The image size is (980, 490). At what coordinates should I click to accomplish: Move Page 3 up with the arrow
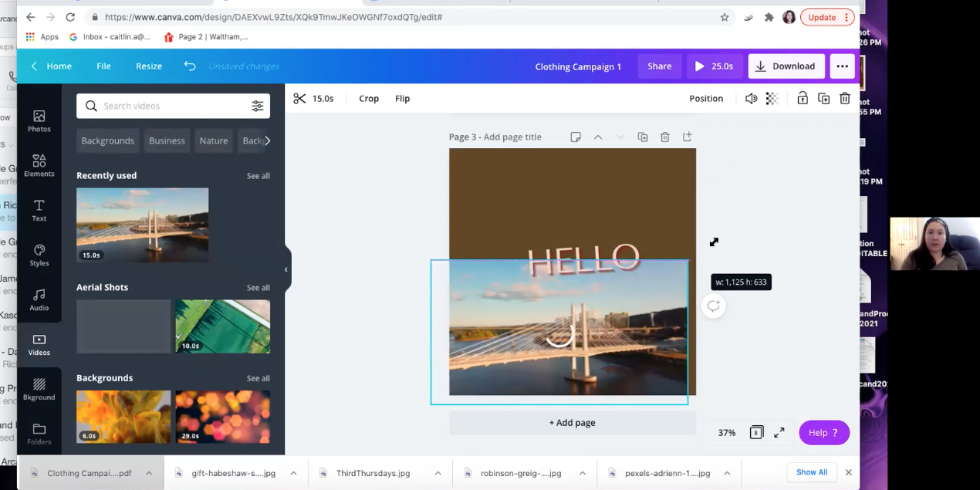click(598, 137)
